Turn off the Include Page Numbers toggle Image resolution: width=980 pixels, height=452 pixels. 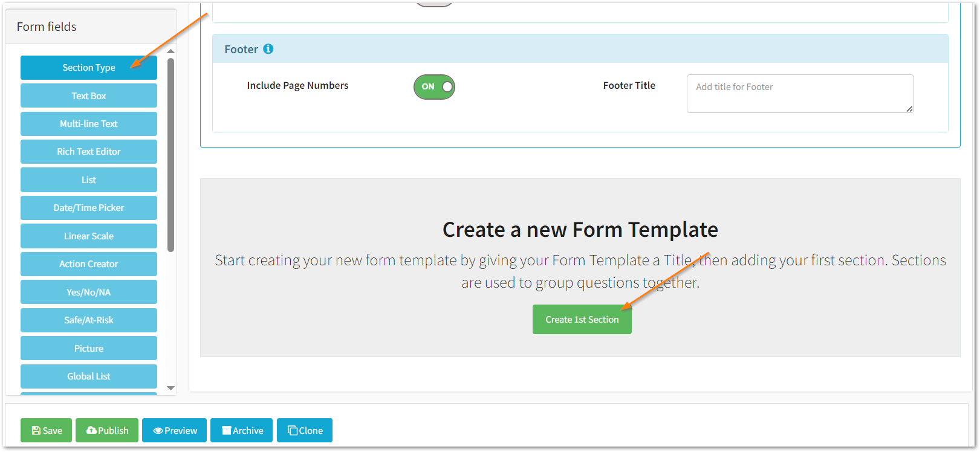[x=434, y=86]
